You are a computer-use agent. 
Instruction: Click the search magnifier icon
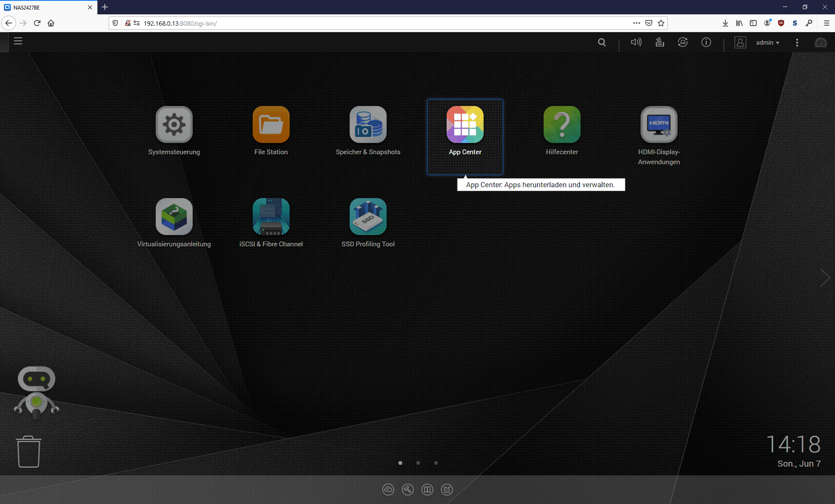click(602, 43)
